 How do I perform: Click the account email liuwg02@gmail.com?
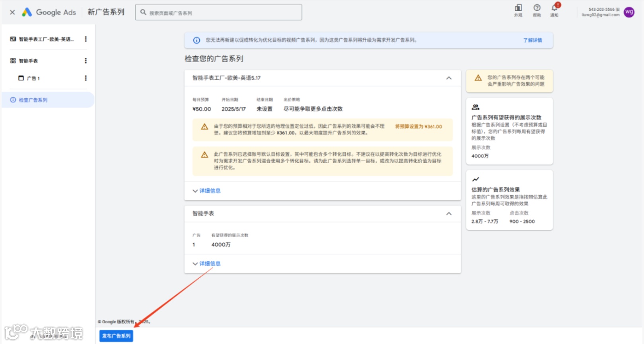[x=600, y=15]
